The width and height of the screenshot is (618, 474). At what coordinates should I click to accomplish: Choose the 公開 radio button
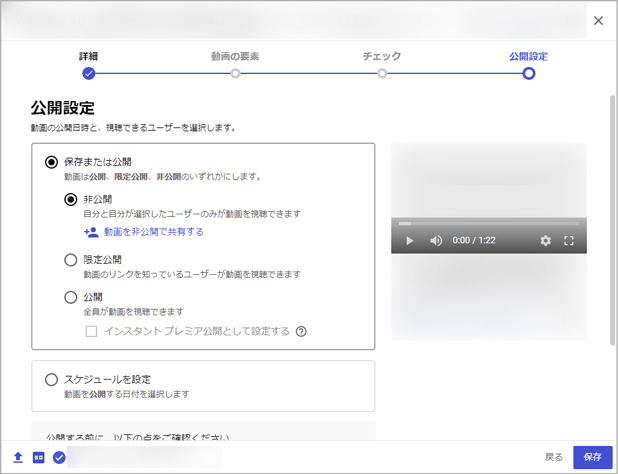point(71,297)
